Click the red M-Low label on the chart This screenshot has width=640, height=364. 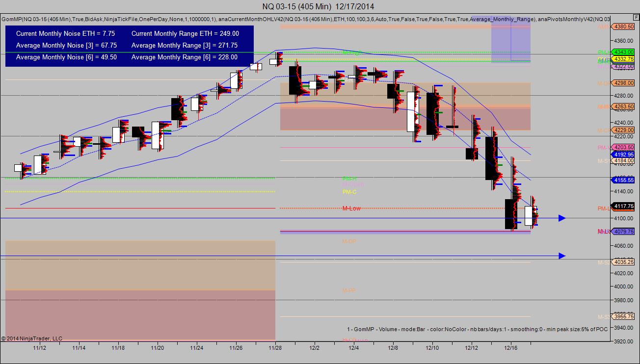point(351,208)
